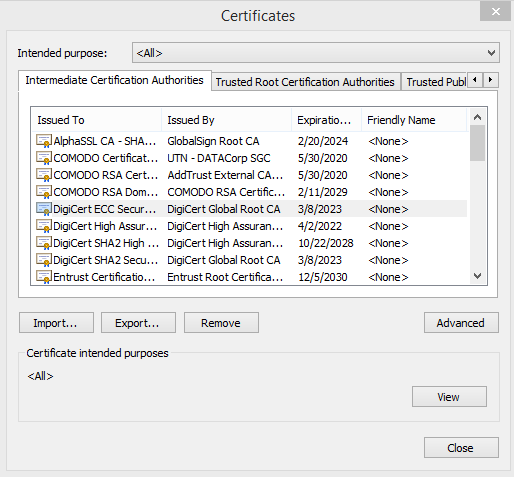Click the certificate list scrollbar thumb
This screenshot has width=514, height=477.
[x=477, y=143]
